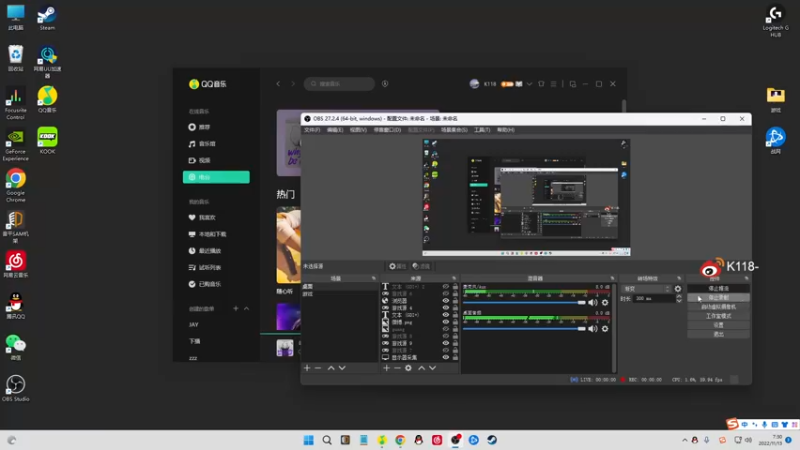Create a new playlist with the plus icon
Viewport: 800px width, 450px height.
(x=236, y=308)
